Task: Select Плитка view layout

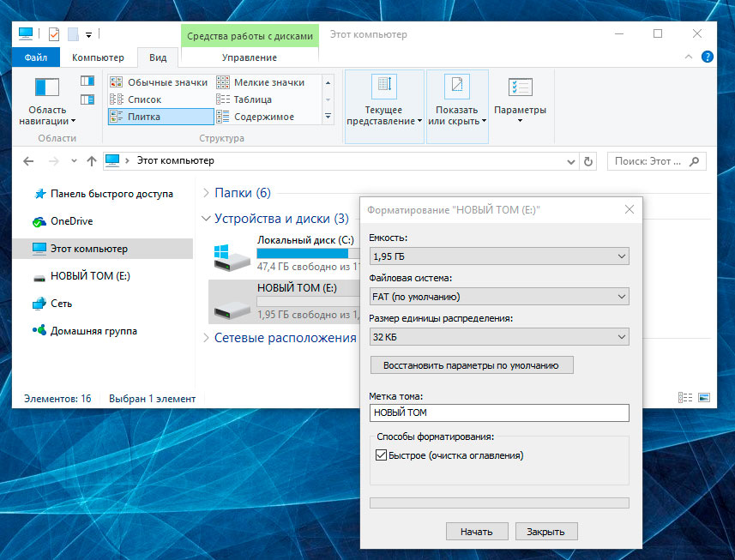Action: (x=160, y=117)
